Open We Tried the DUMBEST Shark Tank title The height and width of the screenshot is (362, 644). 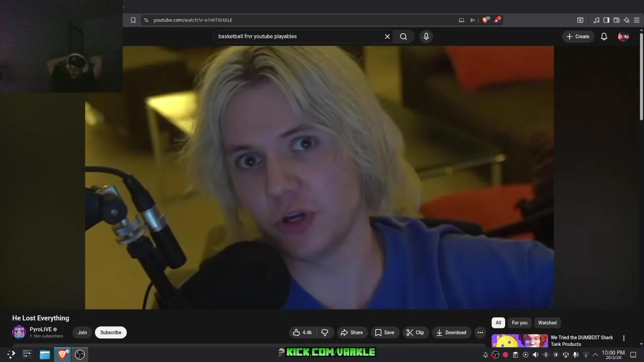tap(582, 341)
